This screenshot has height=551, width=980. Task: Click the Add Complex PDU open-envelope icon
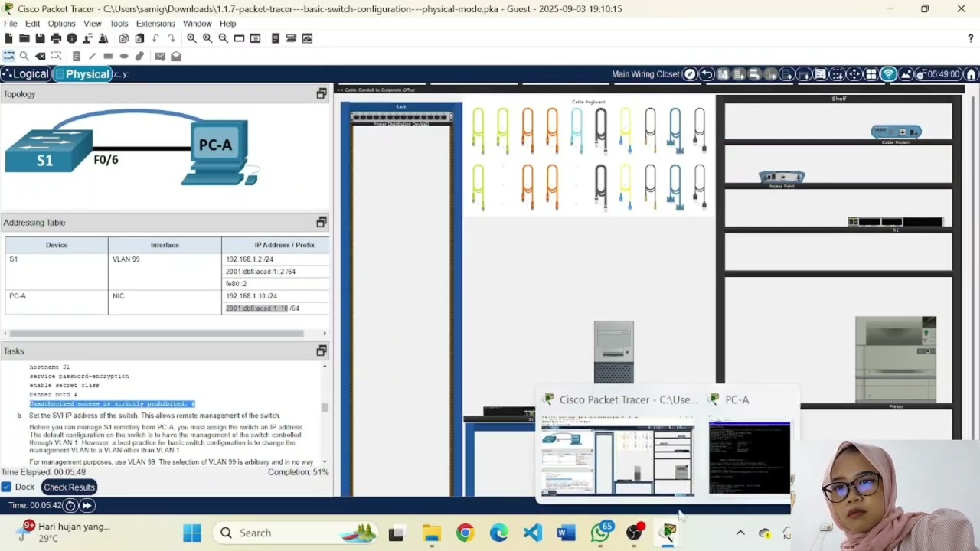pos(176,56)
